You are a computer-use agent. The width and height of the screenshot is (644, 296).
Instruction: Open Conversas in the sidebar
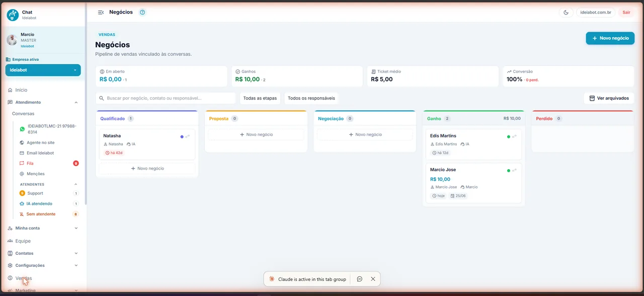click(x=23, y=114)
